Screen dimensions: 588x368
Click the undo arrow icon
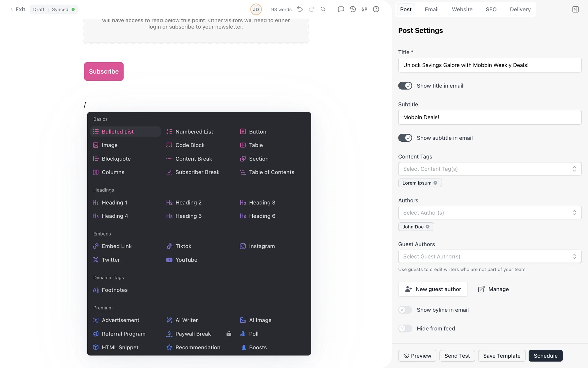tap(300, 9)
